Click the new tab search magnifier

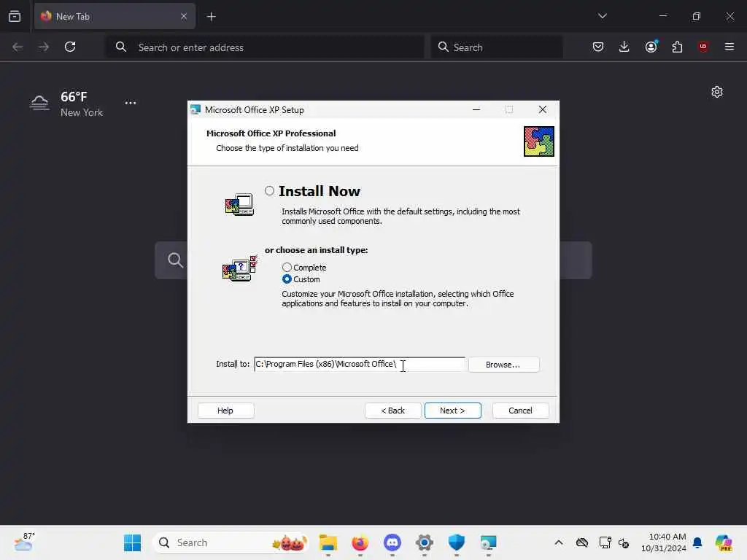[x=175, y=260]
